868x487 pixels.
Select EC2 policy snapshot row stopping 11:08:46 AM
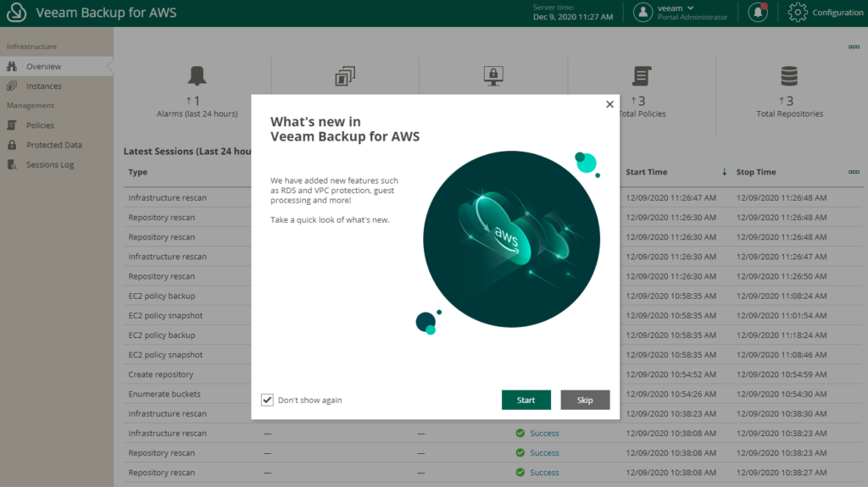point(492,355)
